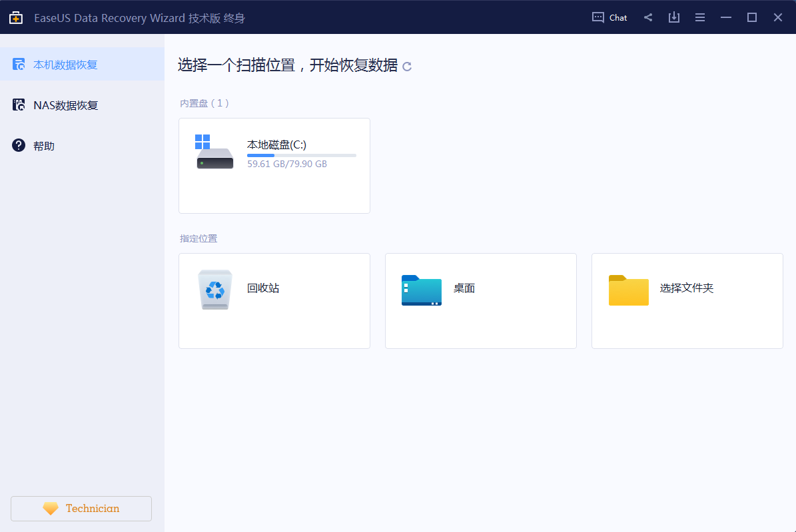796x532 pixels.
Task: Click the blue desktop folder icon
Action: coord(422,290)
